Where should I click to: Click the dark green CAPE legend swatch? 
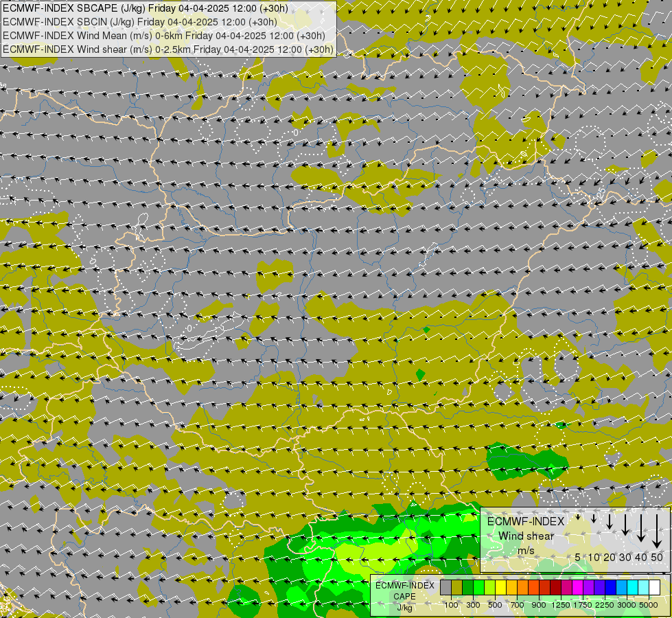pyautogui.click(x=468, y=587)
